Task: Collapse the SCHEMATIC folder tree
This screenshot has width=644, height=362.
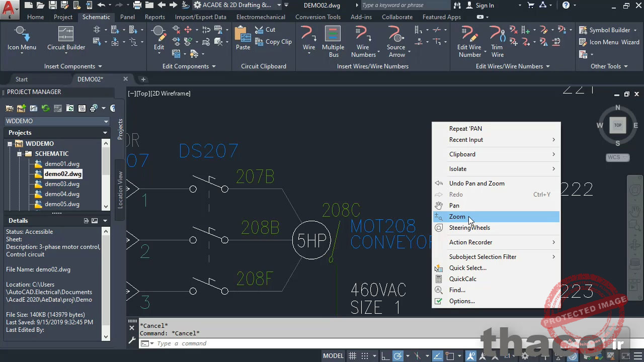Action: 21,153
